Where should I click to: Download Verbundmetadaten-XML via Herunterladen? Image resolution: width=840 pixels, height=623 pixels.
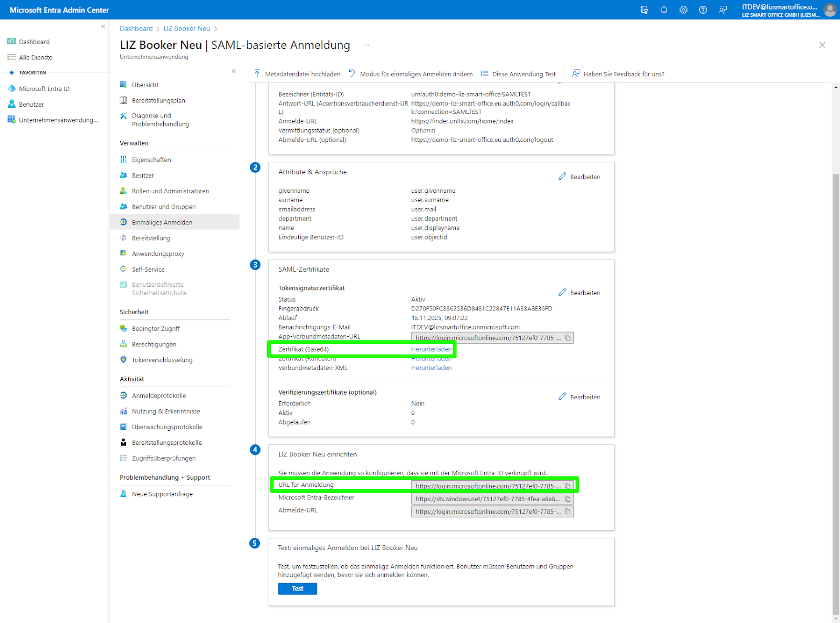[431, 368]
